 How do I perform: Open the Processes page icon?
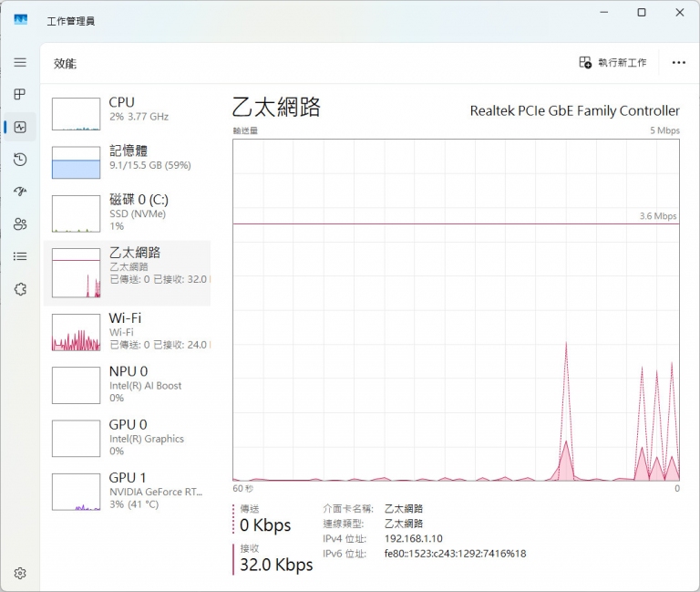[x=20, y=95]
